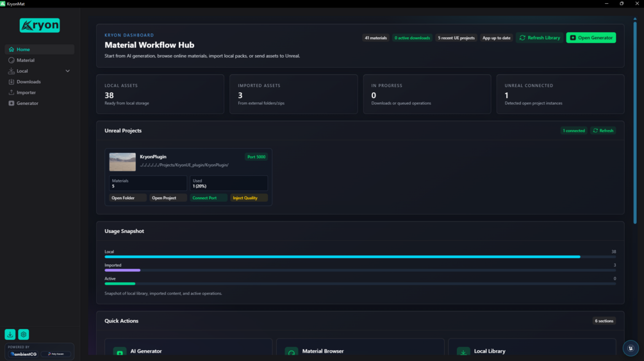Click the refresh icon in Unreal Projects
The height and width of the screenshot is (361, 644).
coord(595,131)
